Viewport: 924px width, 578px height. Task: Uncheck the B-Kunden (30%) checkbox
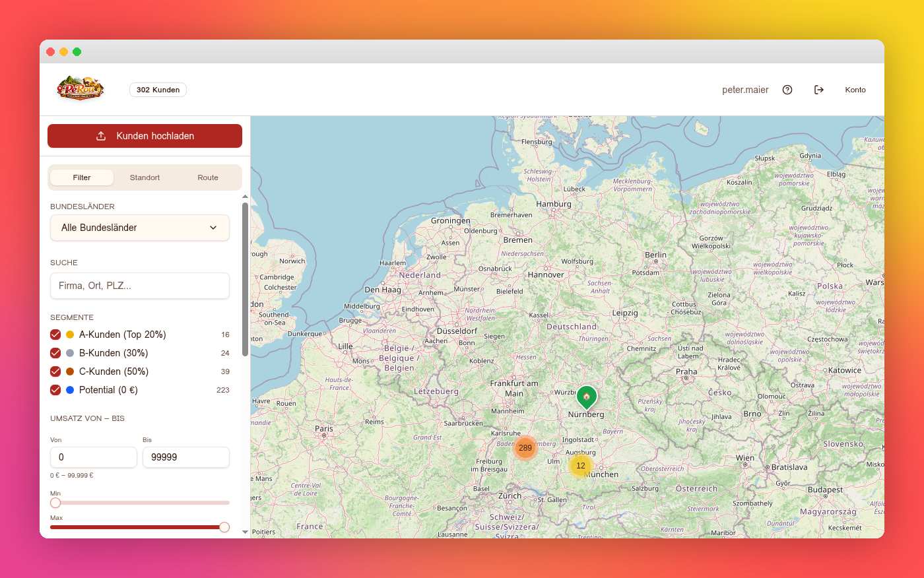point(55,353)
